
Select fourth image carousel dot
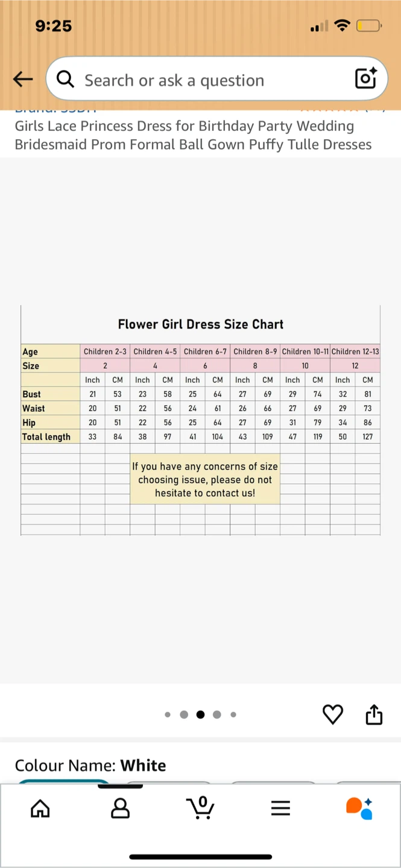click(x=217, y=715)
